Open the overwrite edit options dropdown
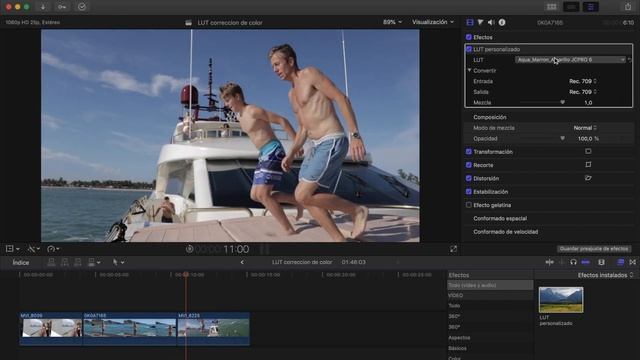 point(93,262)
